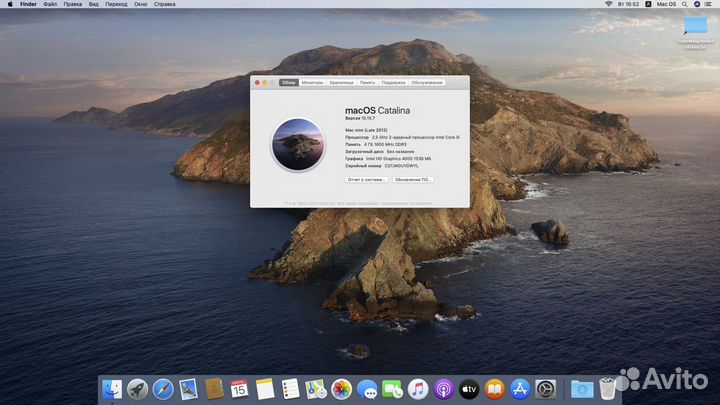This screenshot has width=720, height=405.
Task: Open Messages blue bubble icon in Dock
Action: (367, 389)
